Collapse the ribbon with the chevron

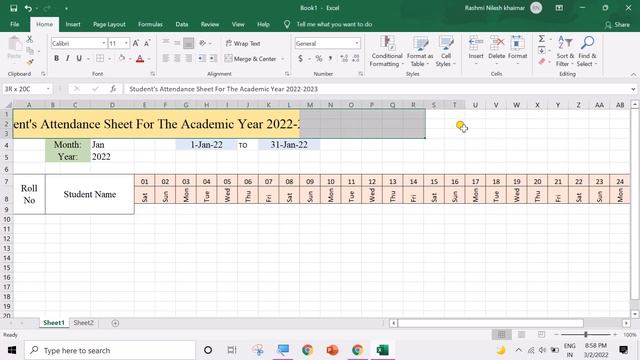pyautogui.click(x=633, y=74)
